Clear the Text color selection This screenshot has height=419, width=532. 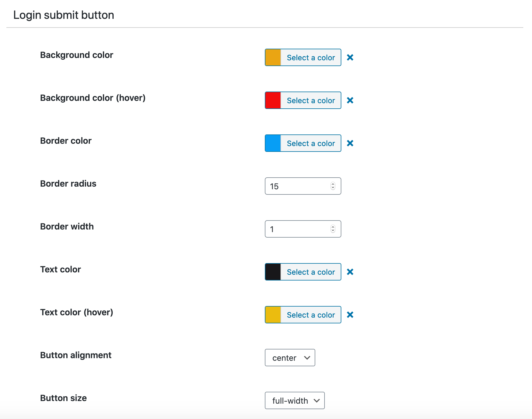pos(350,272)
